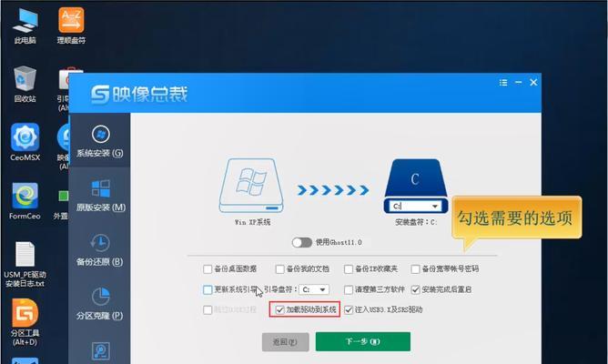The height and width of the screenshot is (364, 608).
Task: Launch the CeoMSX desktop icon
Action: tap(25, 142)
